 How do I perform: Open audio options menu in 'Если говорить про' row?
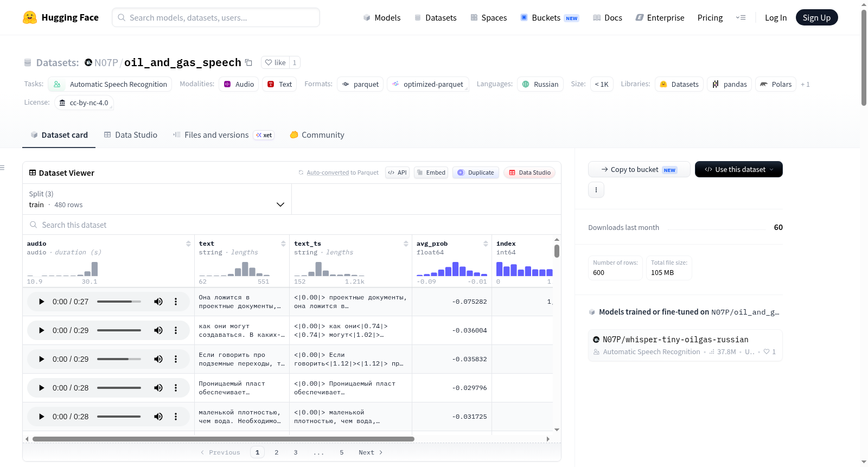click(176, 359)
